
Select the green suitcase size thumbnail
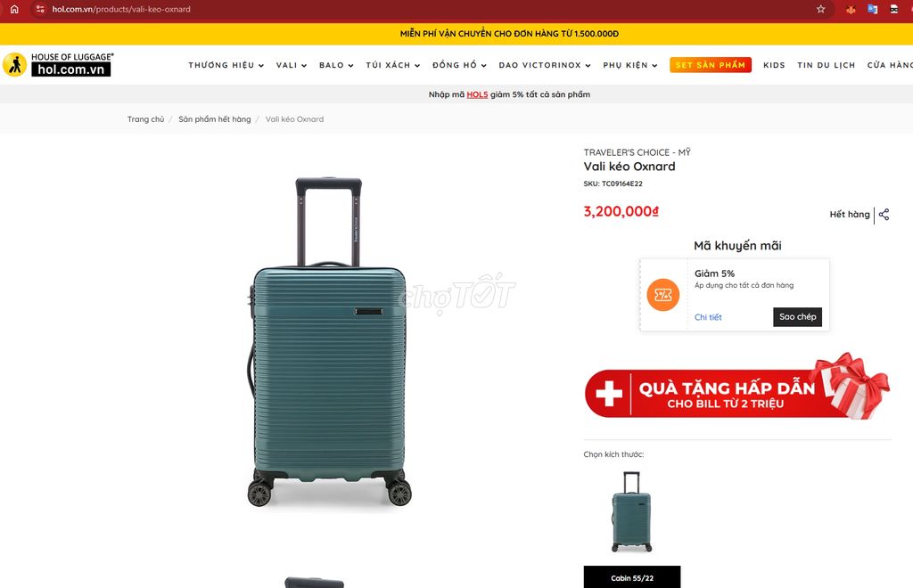(632, 511)
